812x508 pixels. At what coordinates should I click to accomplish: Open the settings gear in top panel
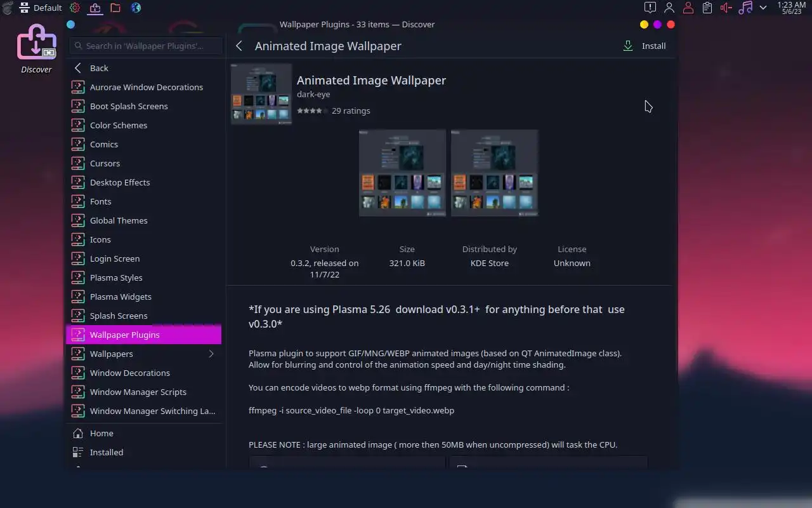[75, 8]
